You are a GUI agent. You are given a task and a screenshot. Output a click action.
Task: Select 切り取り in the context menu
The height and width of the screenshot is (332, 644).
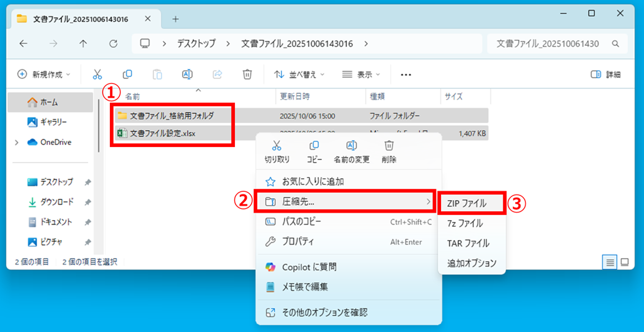[277, 151]
